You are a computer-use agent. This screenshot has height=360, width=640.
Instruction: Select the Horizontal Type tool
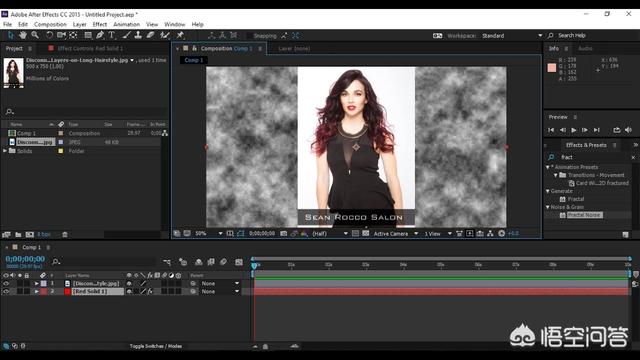(x=112, y=36)
